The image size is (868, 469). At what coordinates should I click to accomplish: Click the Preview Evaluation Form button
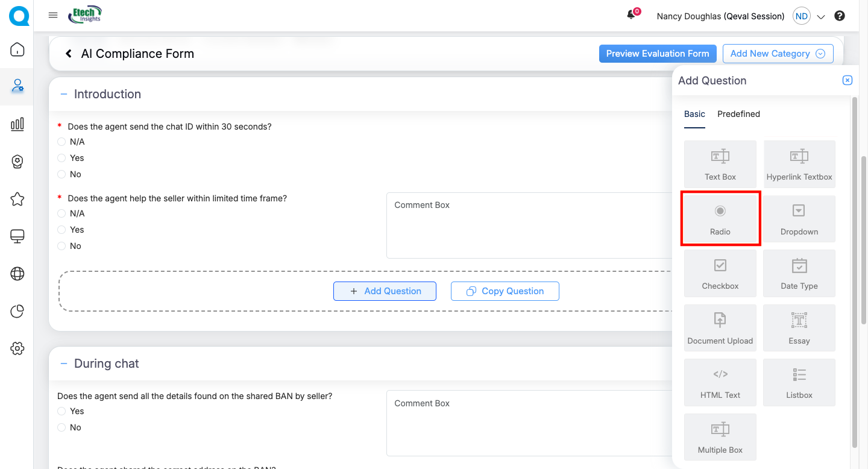pyautogui.click(x=657, y=54)
